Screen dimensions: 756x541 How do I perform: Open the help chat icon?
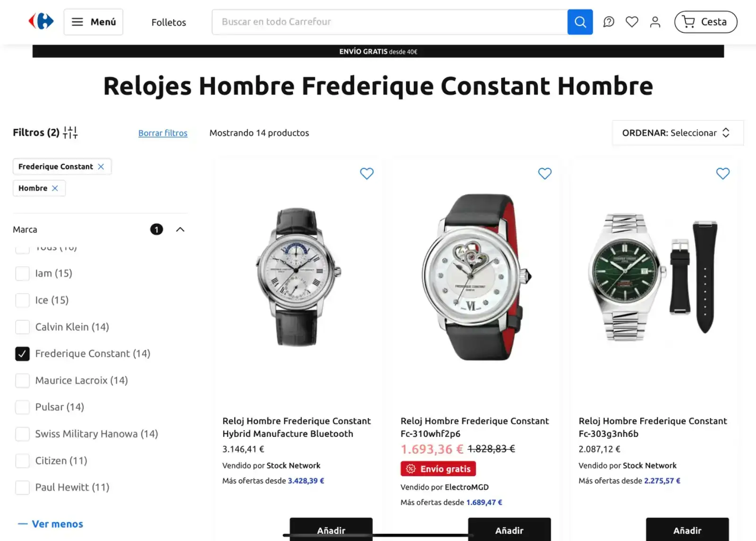pos(609,22)
